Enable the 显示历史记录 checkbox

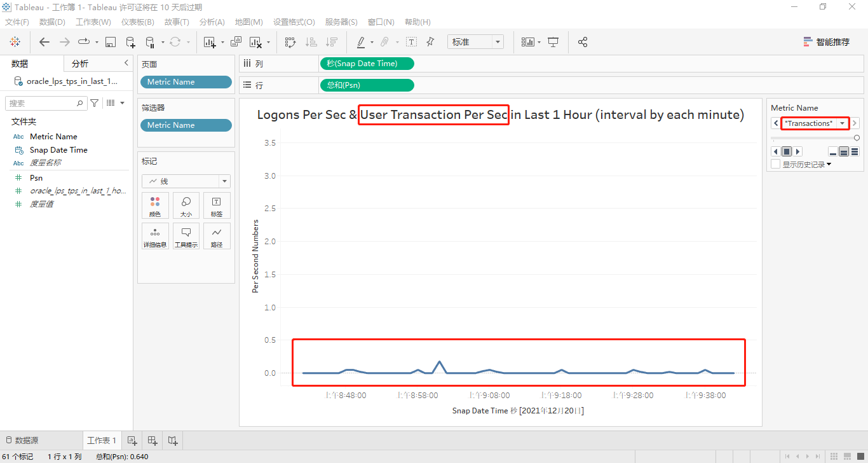pos(775,164)
